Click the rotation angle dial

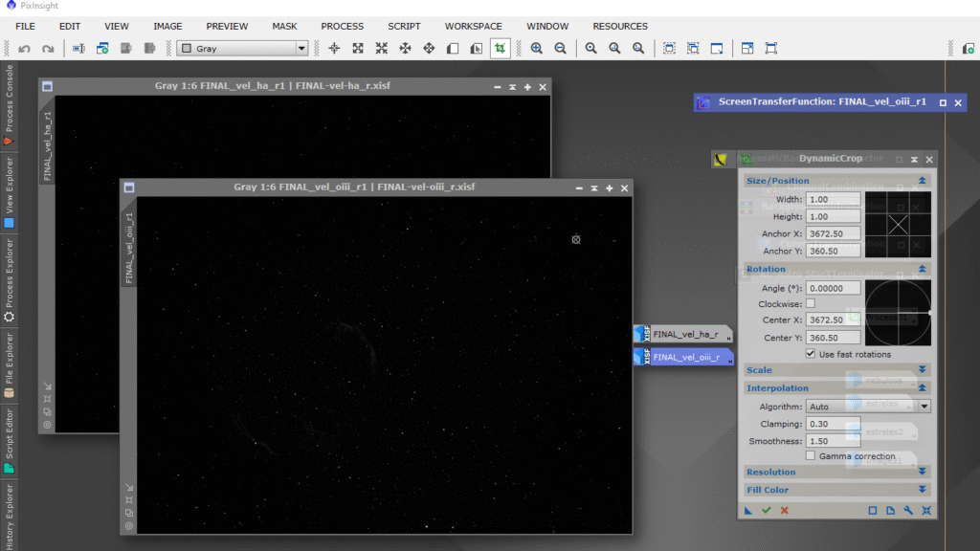[898, 313]
